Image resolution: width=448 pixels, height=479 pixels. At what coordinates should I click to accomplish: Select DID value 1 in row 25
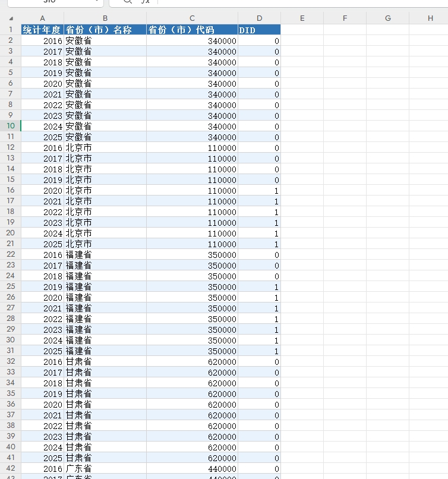point(259,286)
